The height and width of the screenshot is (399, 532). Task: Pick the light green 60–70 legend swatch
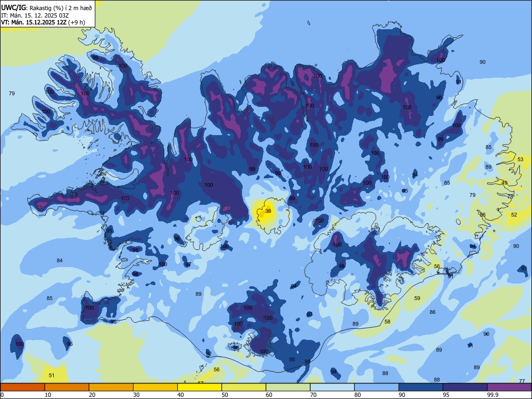(x=288, y=387)
